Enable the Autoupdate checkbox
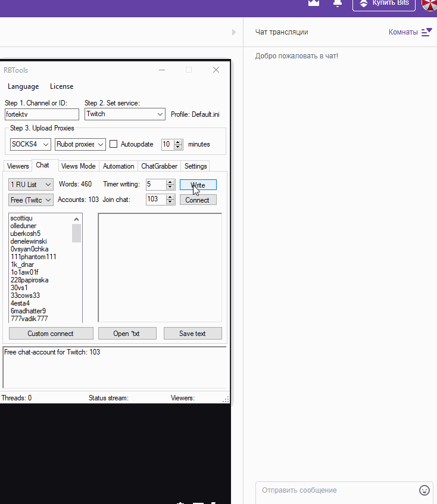437x504 pixels. 114,144
